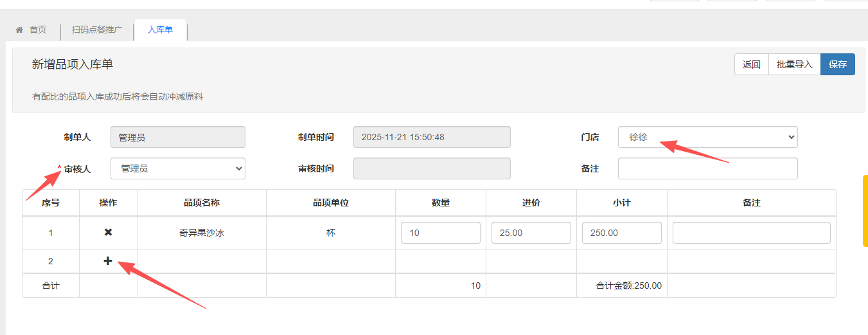The height and width of the screenshot is (335, 868).
Task: Click the 小计 field showing 250.00
Action: 621,233
